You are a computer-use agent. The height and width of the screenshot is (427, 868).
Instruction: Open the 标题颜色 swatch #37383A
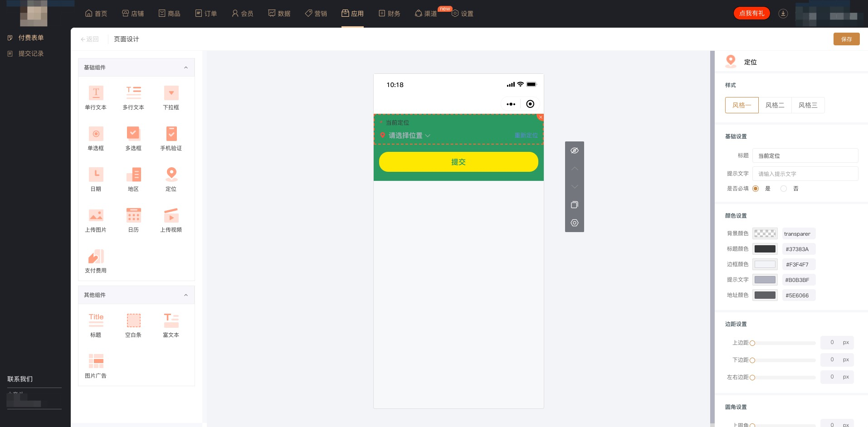(x=765, y=249)
